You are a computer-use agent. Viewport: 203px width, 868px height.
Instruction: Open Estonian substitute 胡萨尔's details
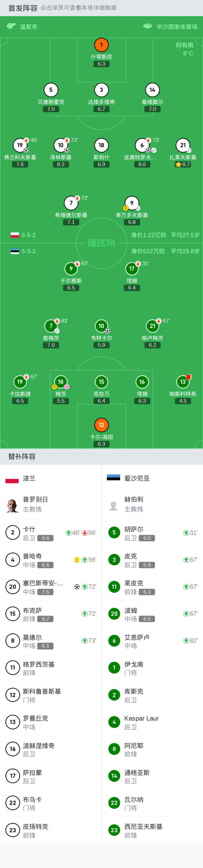(x=152, y=533)
